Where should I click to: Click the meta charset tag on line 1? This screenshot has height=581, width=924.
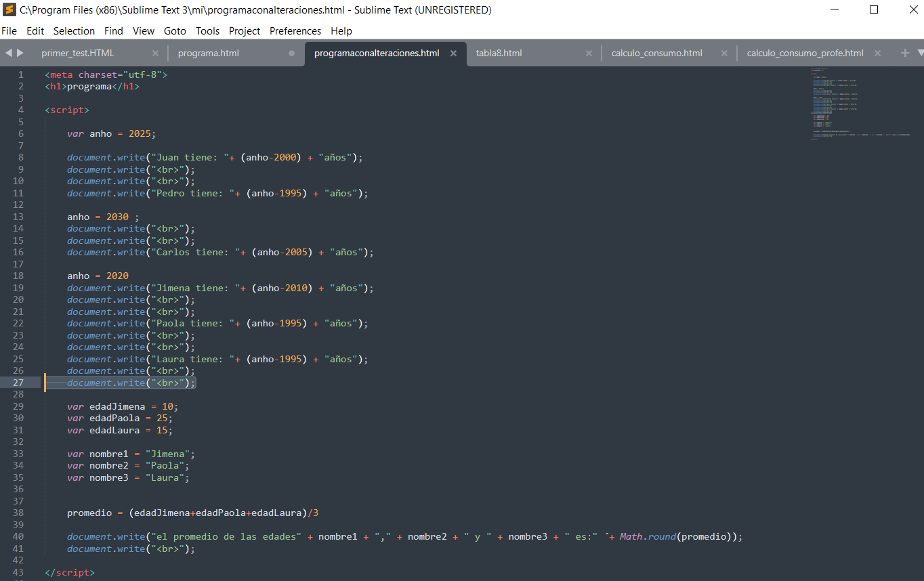tap(106, 74)
